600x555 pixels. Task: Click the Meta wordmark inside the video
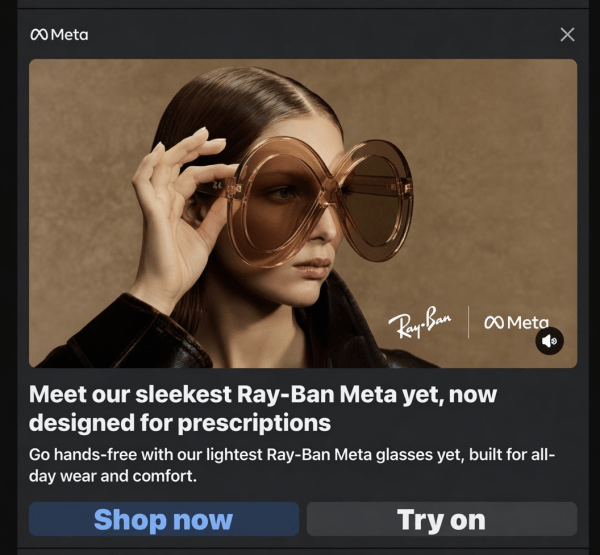click(528, 323)
